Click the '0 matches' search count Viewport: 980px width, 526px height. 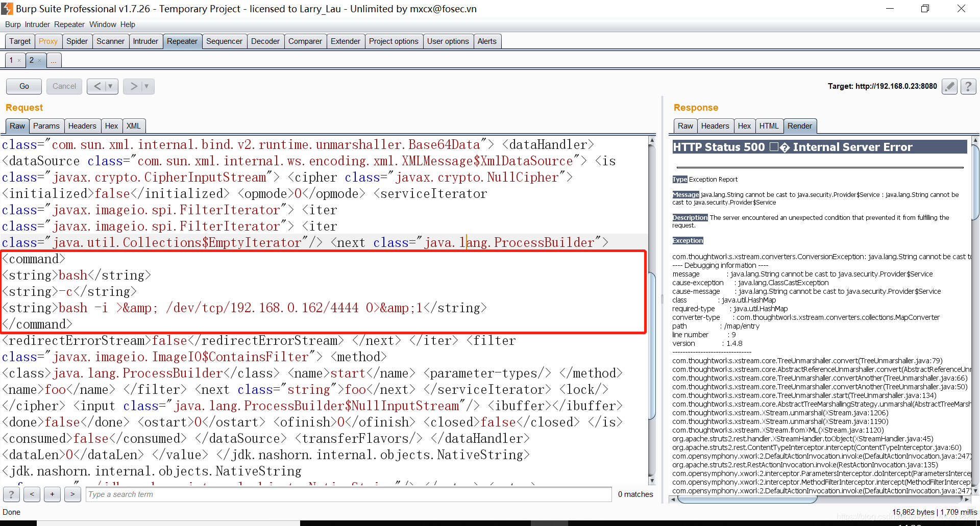[x=635, y=494]
